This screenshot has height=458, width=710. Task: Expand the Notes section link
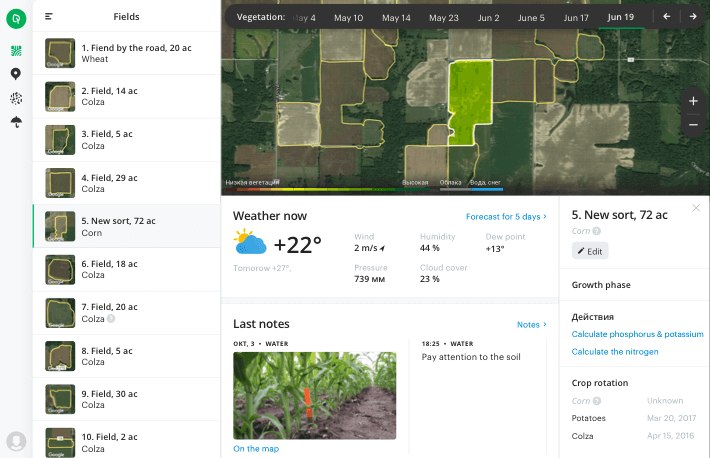(531, 325)
